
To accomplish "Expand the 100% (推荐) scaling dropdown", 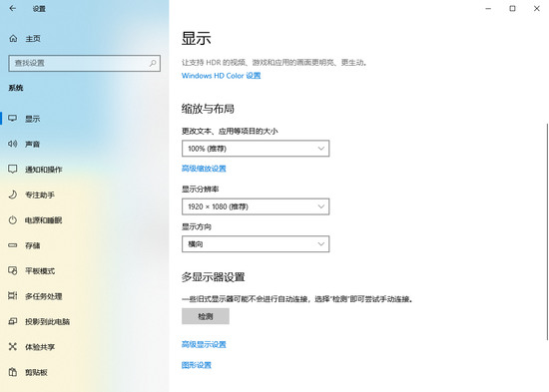I will tap(256, 149).
